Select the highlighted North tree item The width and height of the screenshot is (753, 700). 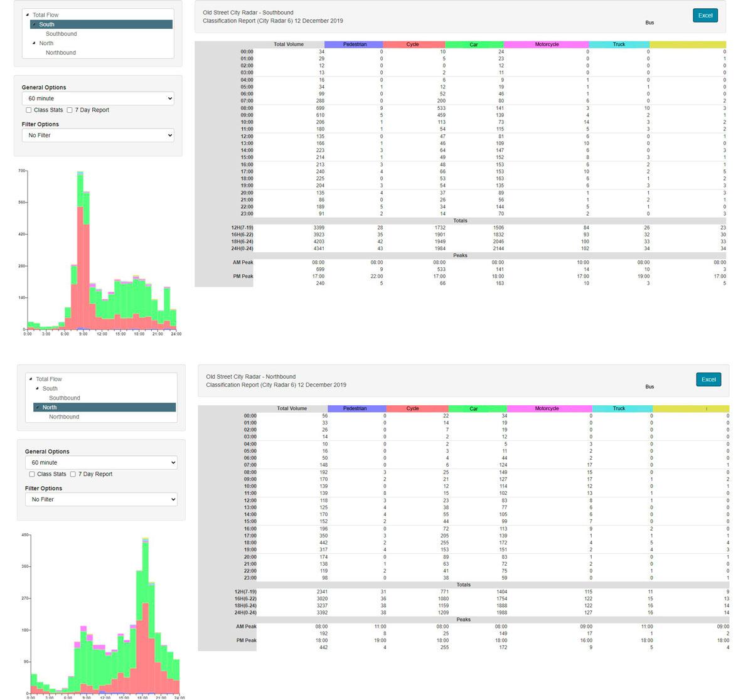click(x=104, y=408)
